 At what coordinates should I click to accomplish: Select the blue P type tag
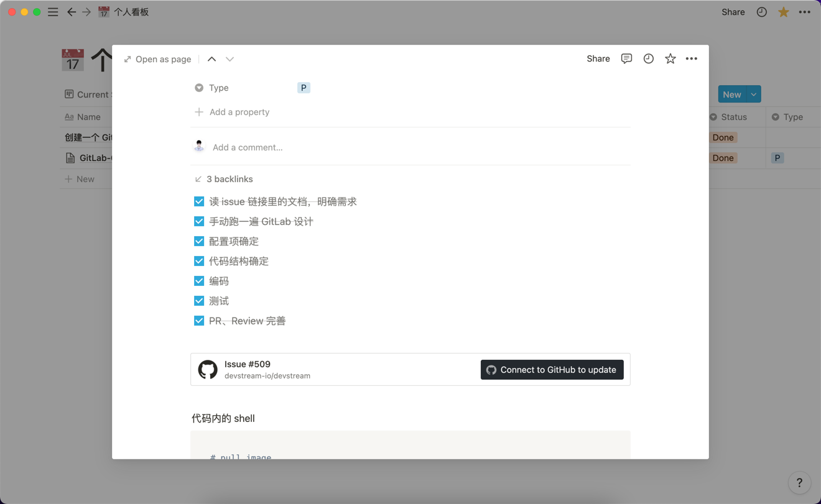304,88
